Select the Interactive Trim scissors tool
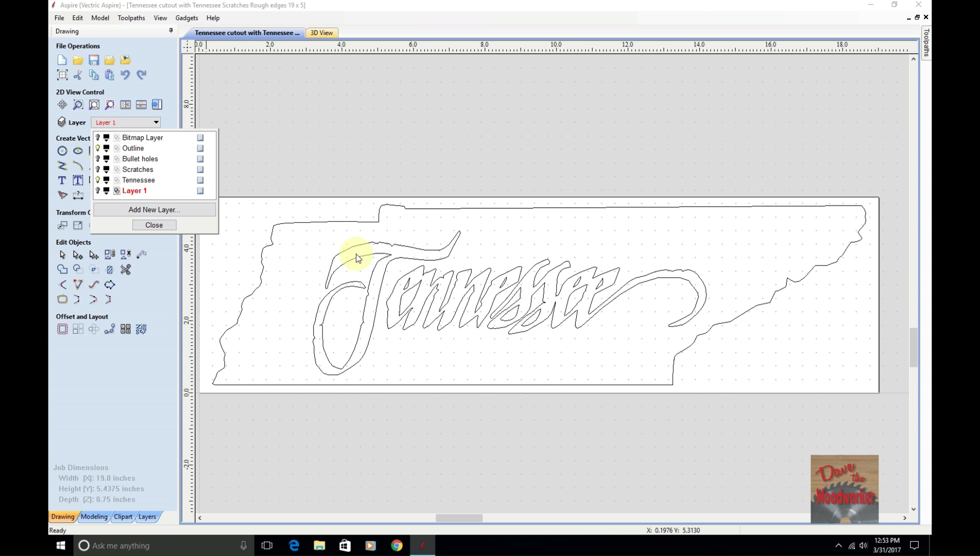This screenshot has height=556, width=980. point(126,269)
